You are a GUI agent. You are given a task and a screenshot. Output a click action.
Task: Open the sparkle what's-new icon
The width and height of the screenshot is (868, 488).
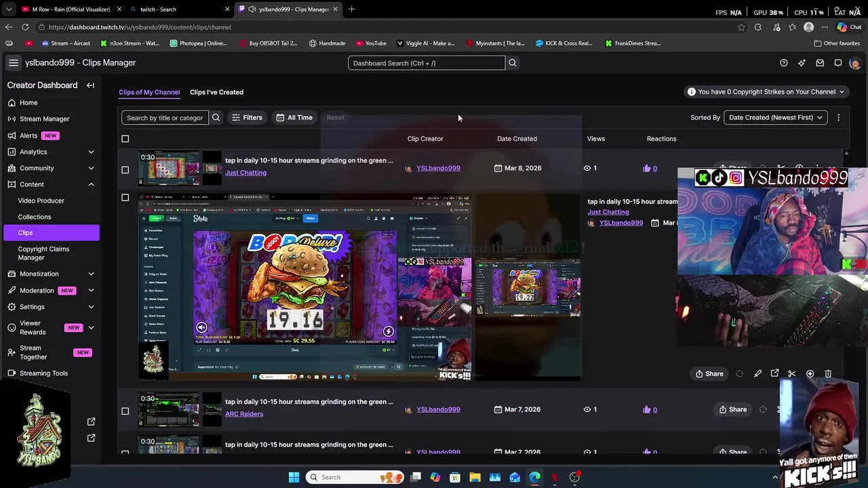[802, 63]
